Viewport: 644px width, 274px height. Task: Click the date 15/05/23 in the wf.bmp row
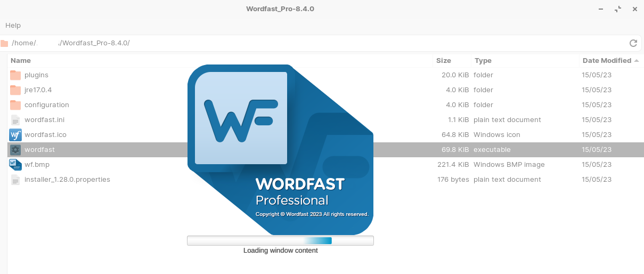click(597, 165)
